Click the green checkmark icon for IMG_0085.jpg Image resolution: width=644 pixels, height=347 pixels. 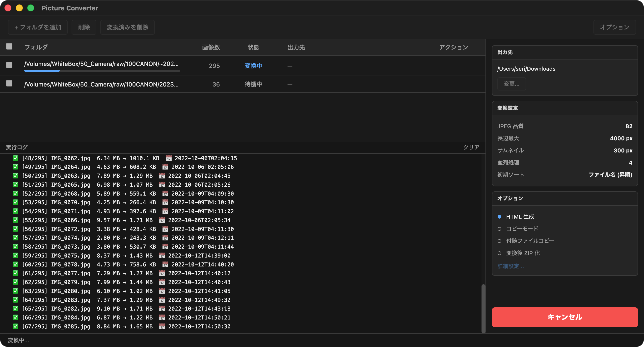15,326
